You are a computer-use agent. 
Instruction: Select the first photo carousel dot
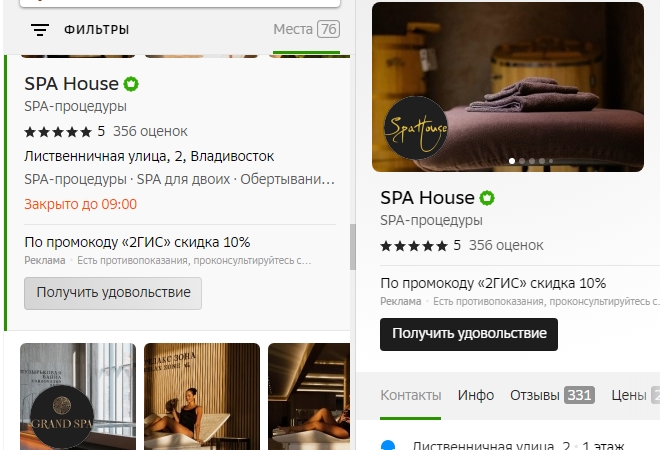coord(512,161)
